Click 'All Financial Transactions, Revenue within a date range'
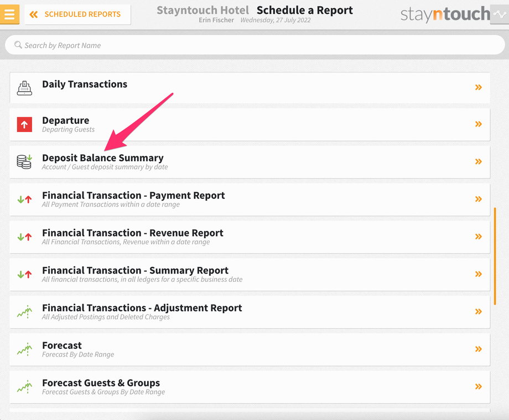This screenshot has width=509, height=420. pyautogui.click(x=126, y=242)
